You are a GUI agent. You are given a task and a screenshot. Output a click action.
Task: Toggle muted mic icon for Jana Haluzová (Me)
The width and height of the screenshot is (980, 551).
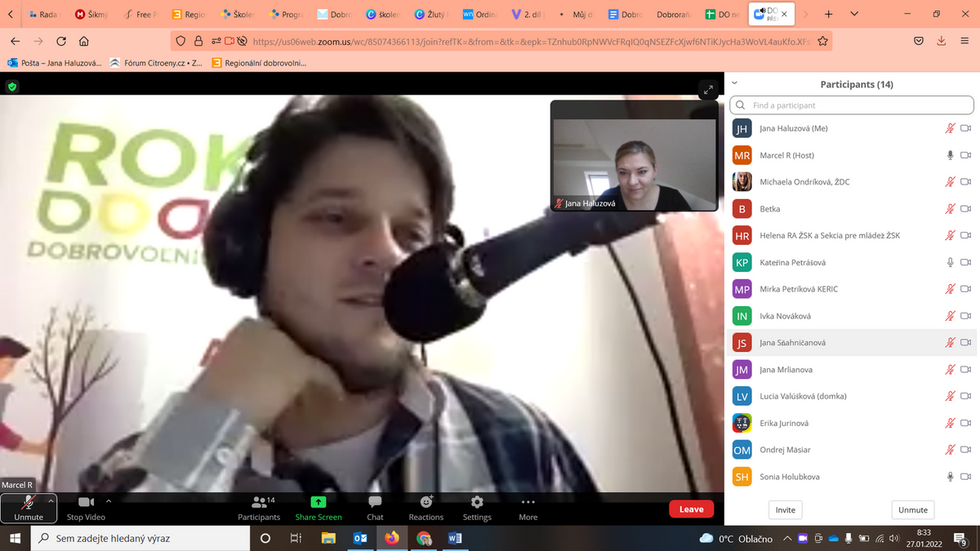(950, 128)
